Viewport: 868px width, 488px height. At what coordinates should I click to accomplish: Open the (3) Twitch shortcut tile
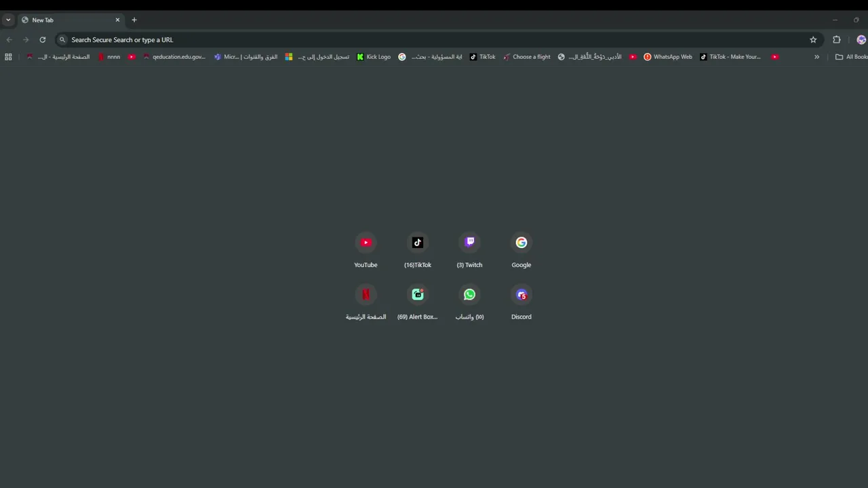[x=469, y=250]
